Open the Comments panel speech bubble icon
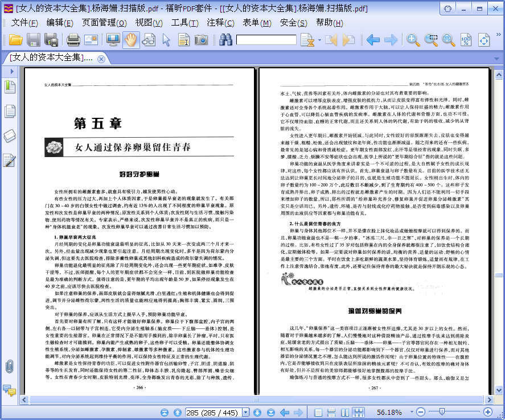This screenshot has width=505, height=420. pyautogui.click(x=10, y=390)
